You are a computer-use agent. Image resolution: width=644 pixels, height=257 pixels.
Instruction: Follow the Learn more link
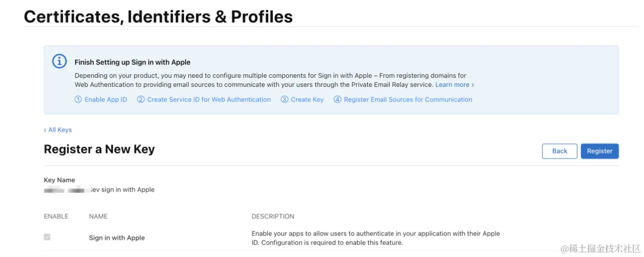(x=454, y=85)
